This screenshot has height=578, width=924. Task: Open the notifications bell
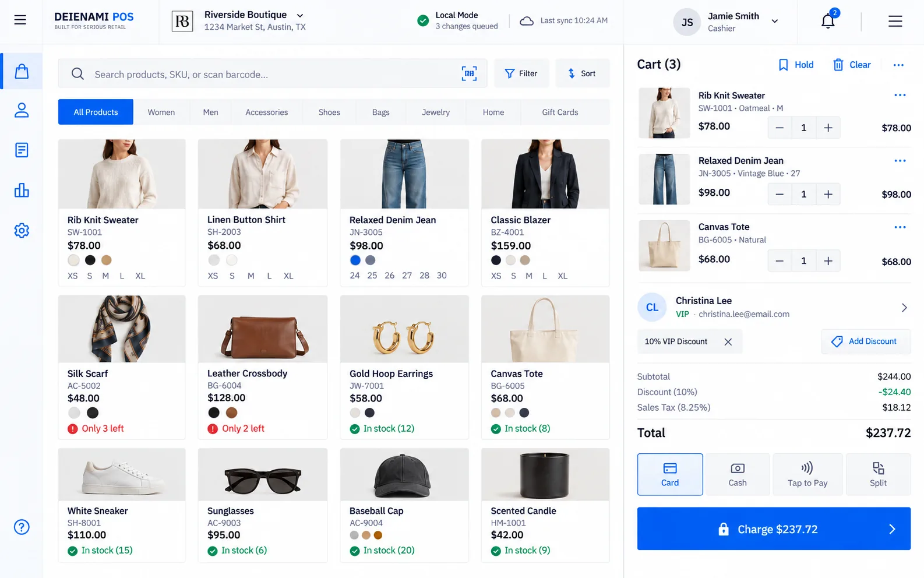(828, 21)
